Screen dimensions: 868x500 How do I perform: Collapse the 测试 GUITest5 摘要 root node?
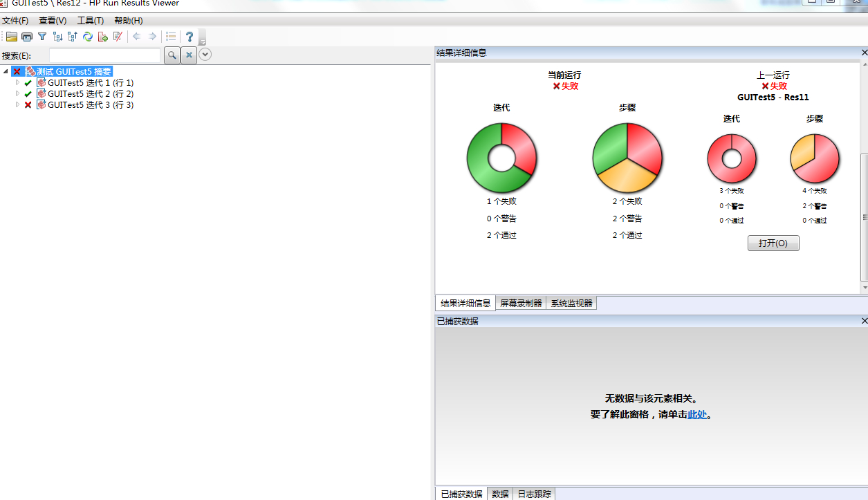click(x=6, y=72)
